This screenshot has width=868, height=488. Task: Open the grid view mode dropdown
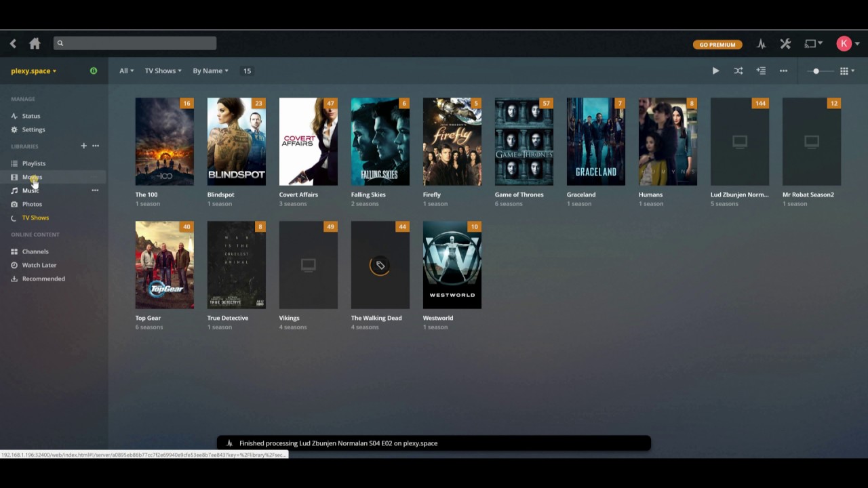847,70
